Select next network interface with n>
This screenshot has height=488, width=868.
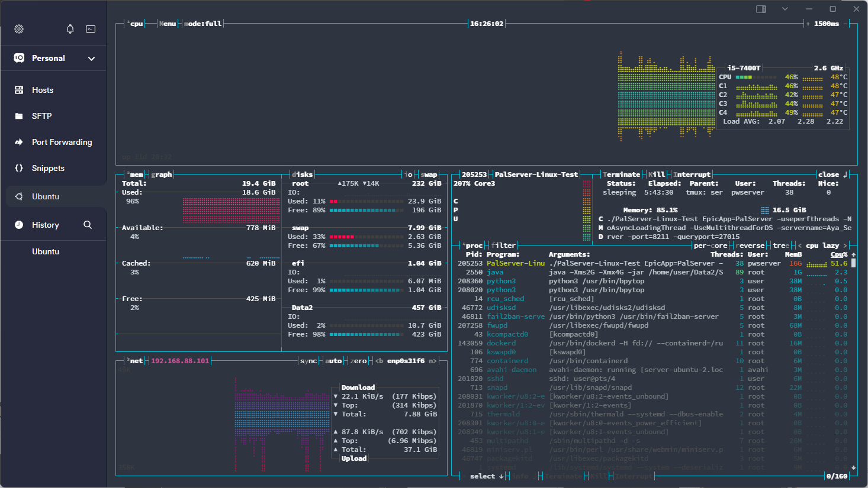click(x=433, y=361)
